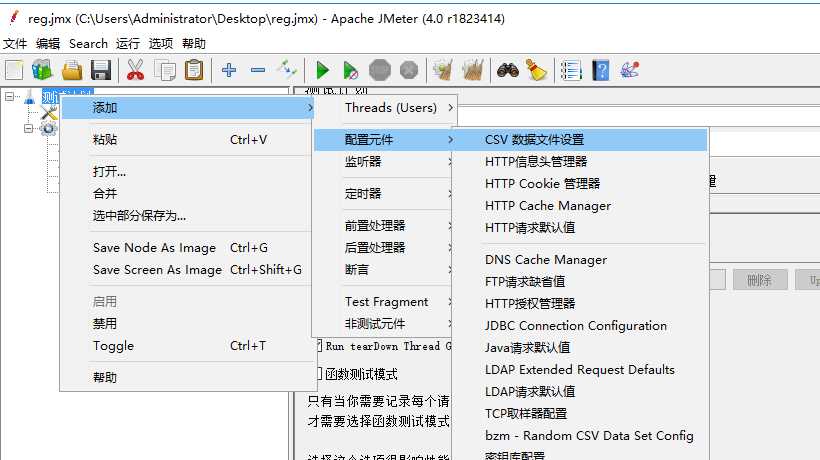Screen dimensions: 820x460
Task: Open the Function Helper list icon
Action: (x=571, y=70)
